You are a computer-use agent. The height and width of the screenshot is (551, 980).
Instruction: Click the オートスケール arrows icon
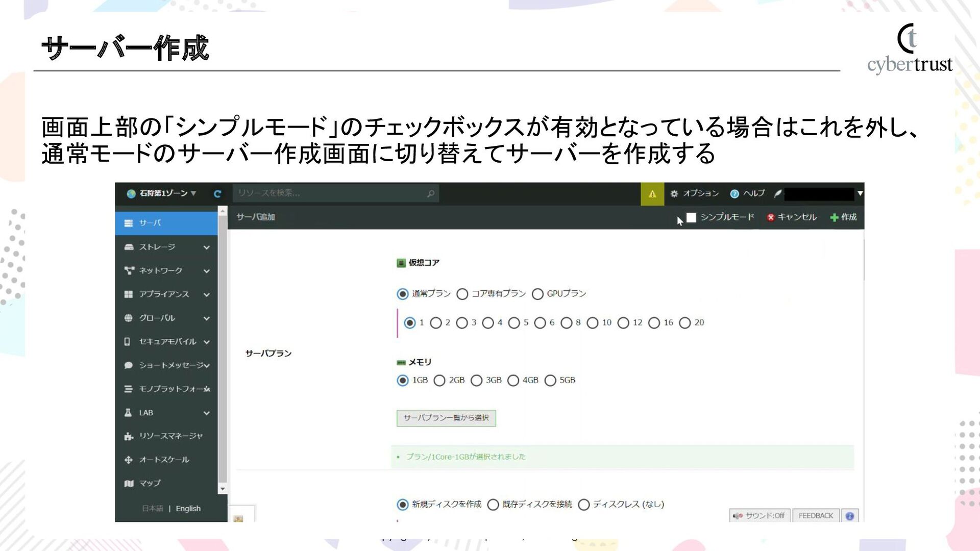[129, 460]
